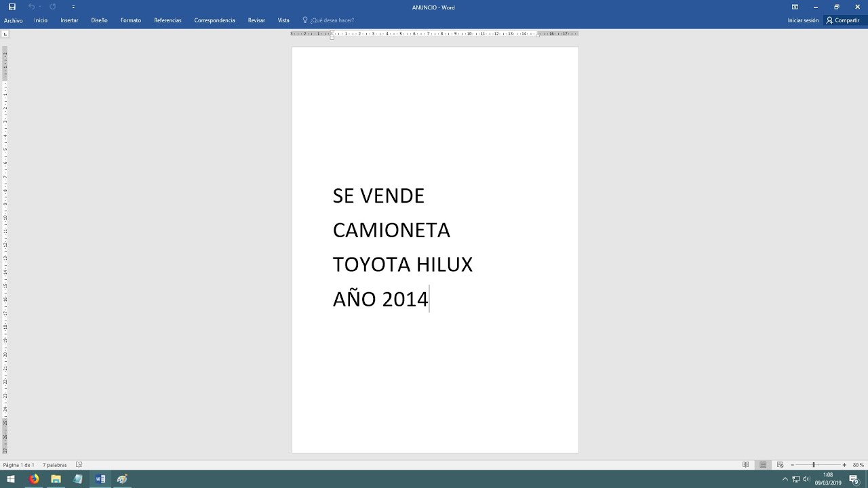Viewport: 868px width, 488px height.
Task: Zoom in with the plus button
Action: pos(844,465)
